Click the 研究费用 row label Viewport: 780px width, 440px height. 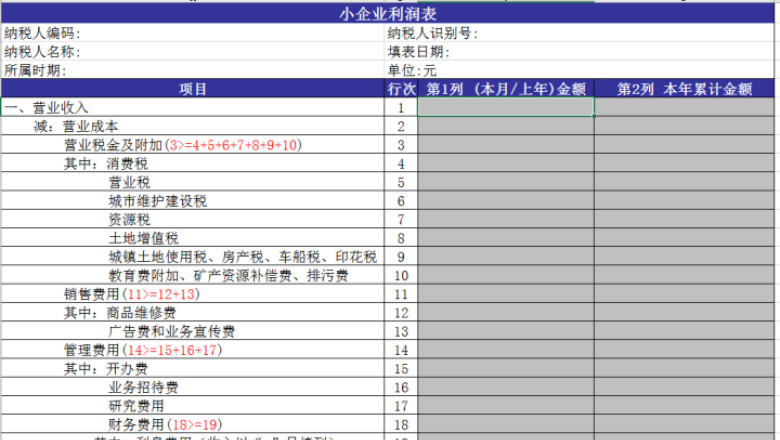(193, 406)
